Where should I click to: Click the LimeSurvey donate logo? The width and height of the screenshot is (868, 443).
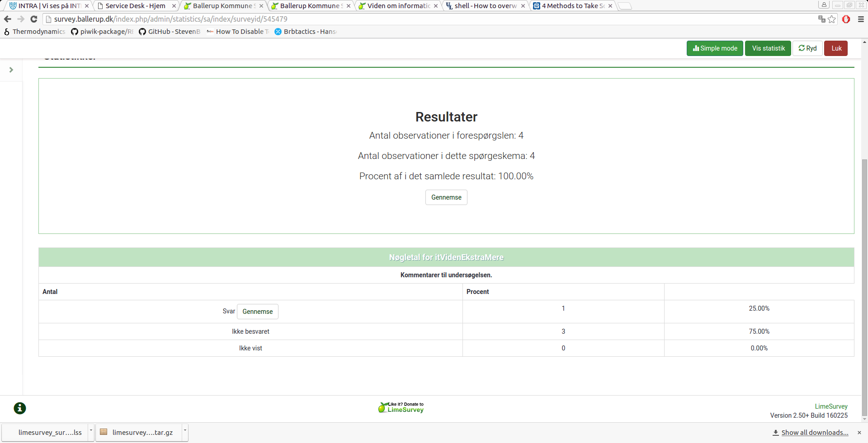point(401,407)
